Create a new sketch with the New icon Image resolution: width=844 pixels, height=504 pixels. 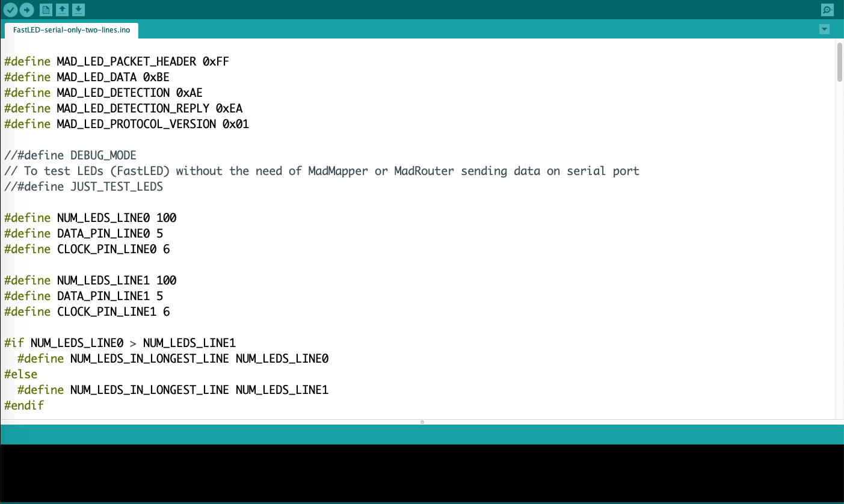click(46, 10)
